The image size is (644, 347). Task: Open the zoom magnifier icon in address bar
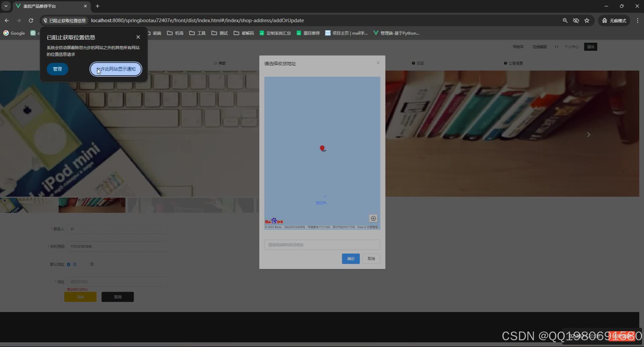tap(565, 21)
